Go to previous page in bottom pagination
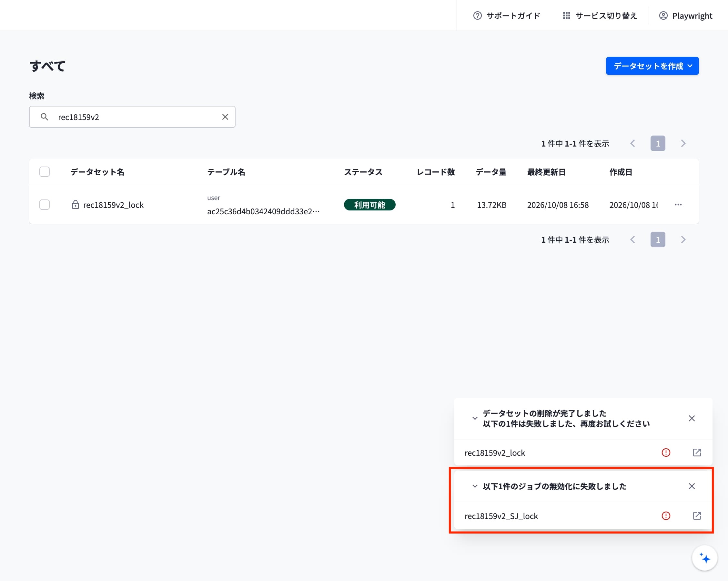Image resolution: width=728 pixels, height=581 pixels. (x=632, y=240)
